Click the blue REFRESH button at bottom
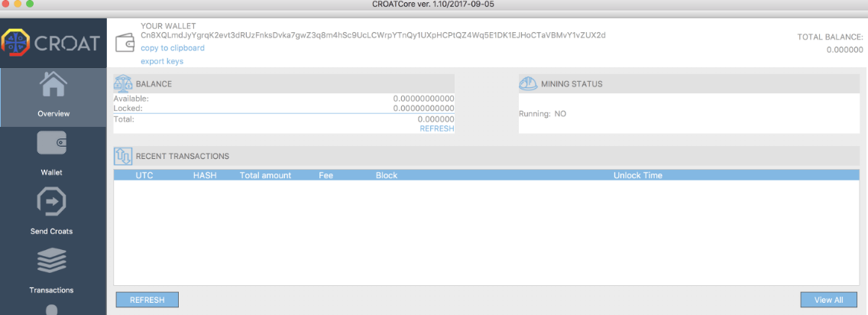 (147, 300)
